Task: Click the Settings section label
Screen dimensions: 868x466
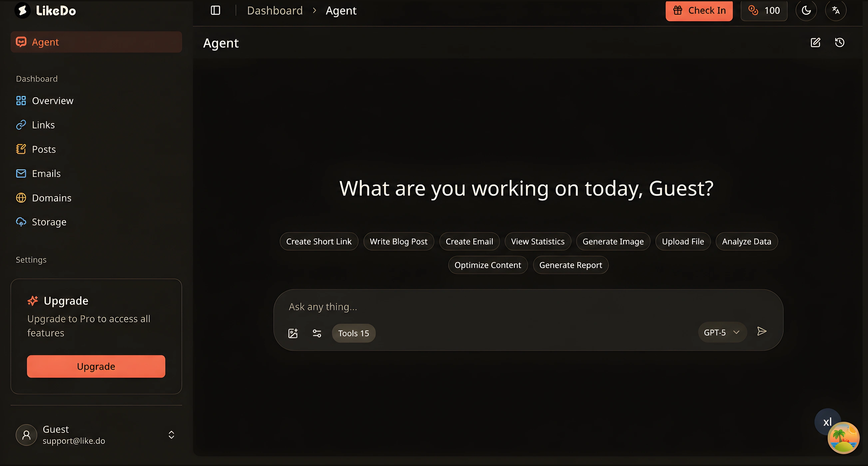Action: point(31,260)
